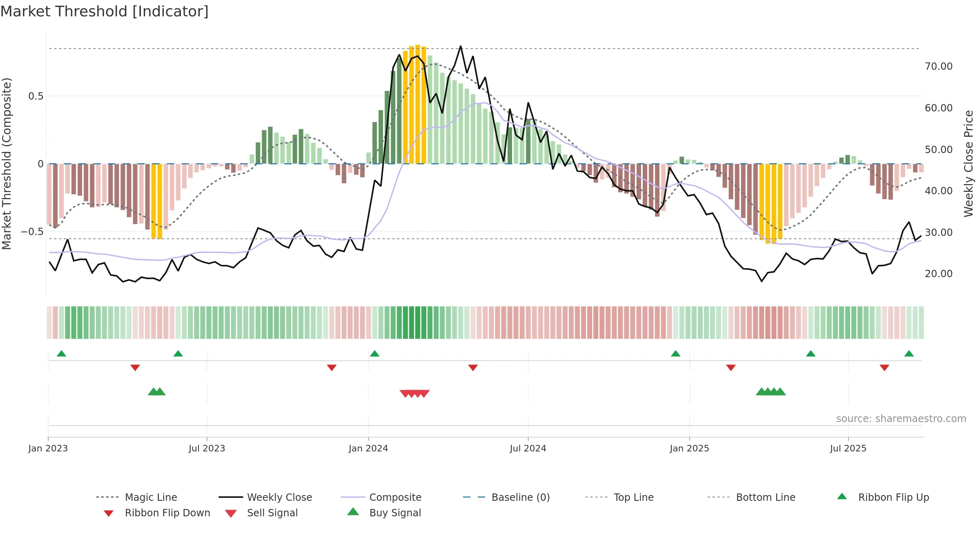Toggle the Baseline (0) legend entry

point(506,497)
